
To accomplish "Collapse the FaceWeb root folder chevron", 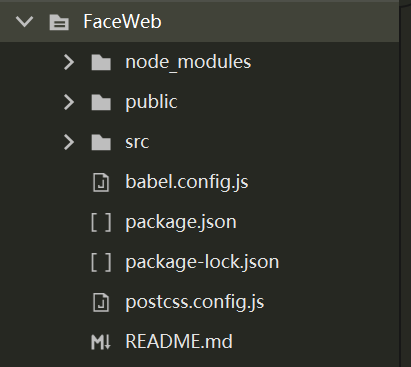I will tap(24, 22).
